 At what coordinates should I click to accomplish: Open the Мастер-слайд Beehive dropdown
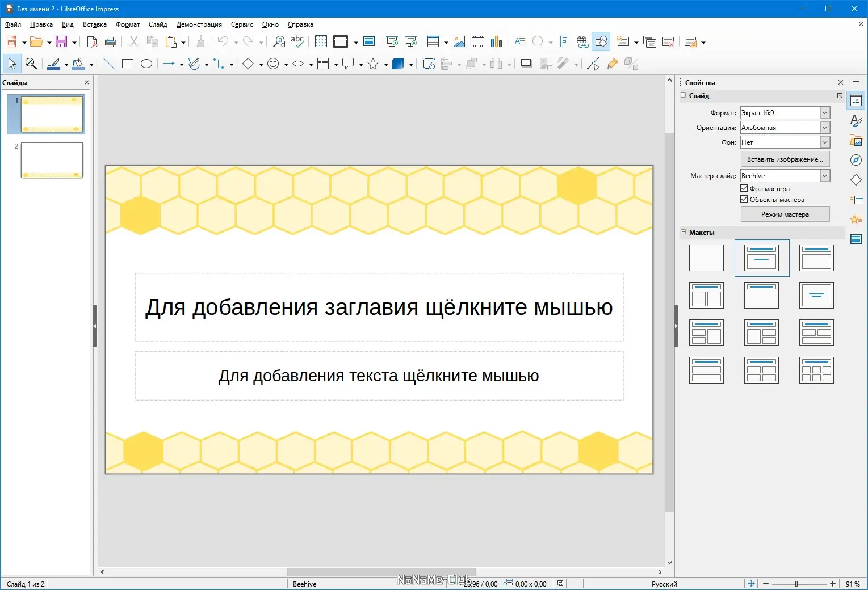825,175
